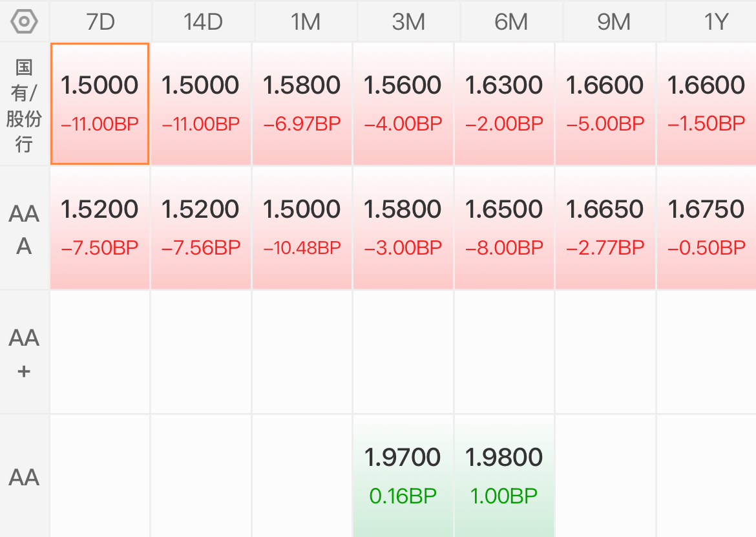Click the 国有/股份行 row label

pos(24,105)
